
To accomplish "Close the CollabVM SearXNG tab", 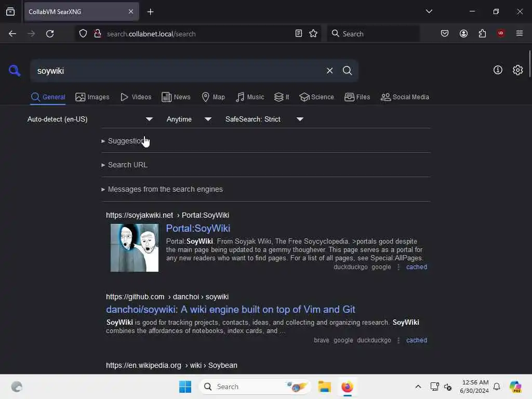I will tap(130, 11).
